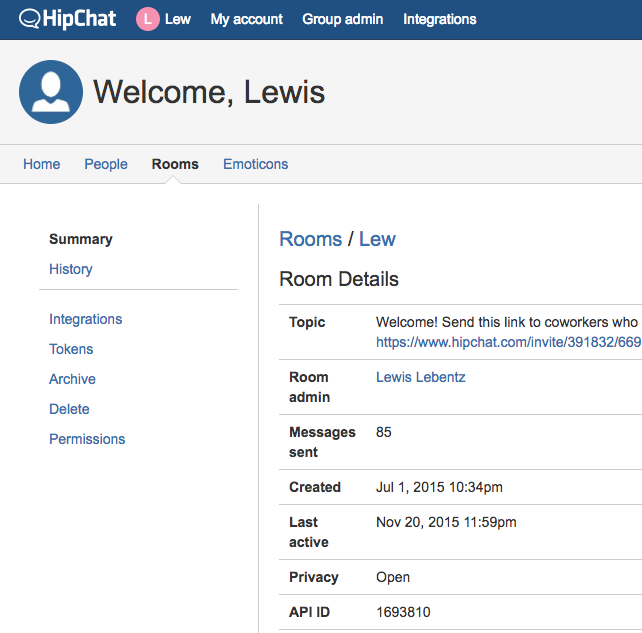642x633 pixels.
Task: Click the large blue profile avatar
Action: click(x=51, y=92)
